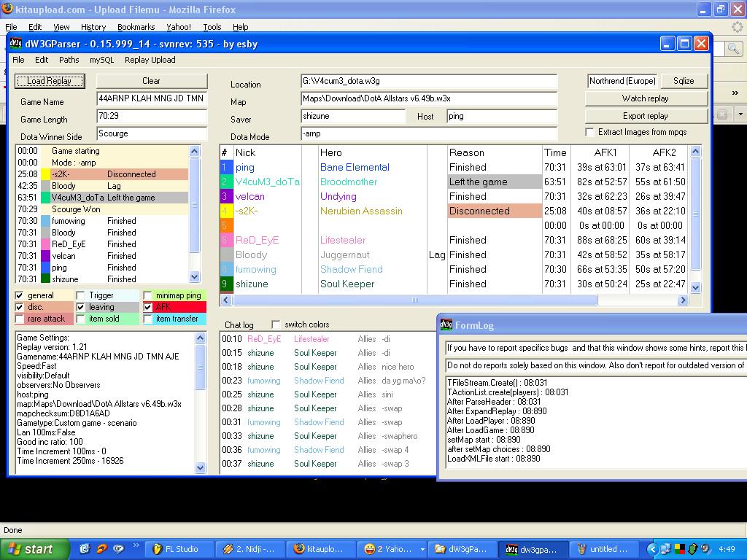The image size is (747, 560).
Task: Click the Firefox search magnifier icon
Action: [x=733, y=49]
